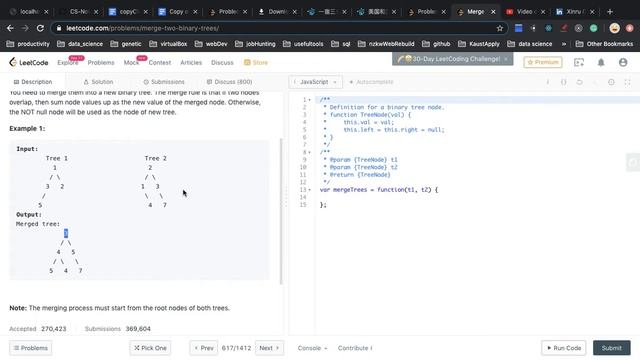Image resolution: width=640 pixels, height=360 pixels.
Task: Click the Premium button
Action: coord(543,62)
